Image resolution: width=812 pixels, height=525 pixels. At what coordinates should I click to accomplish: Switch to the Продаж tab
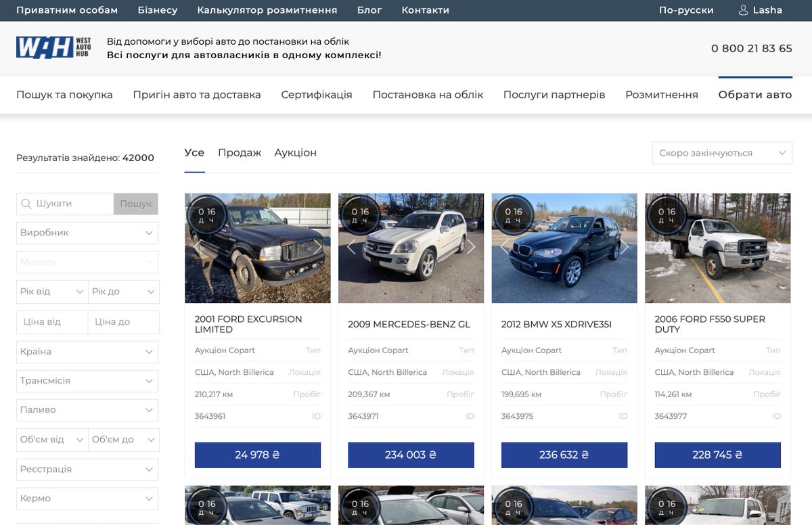(240, 153)
